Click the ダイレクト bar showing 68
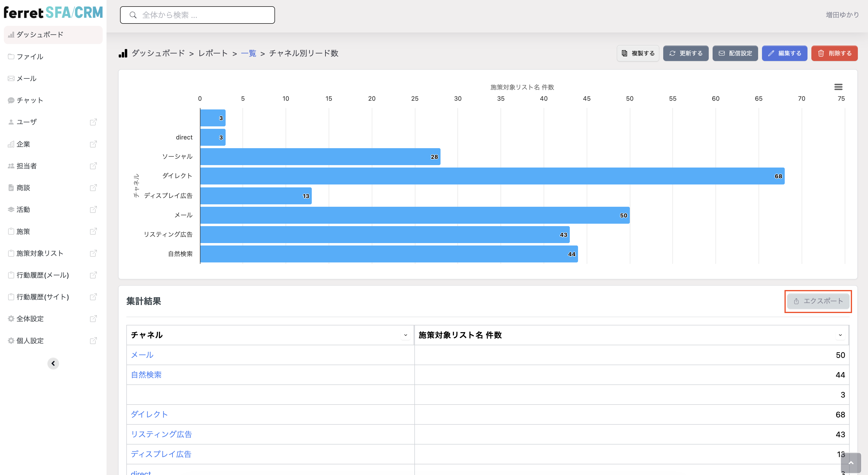868x475 pixels. [x=492, y=176]
